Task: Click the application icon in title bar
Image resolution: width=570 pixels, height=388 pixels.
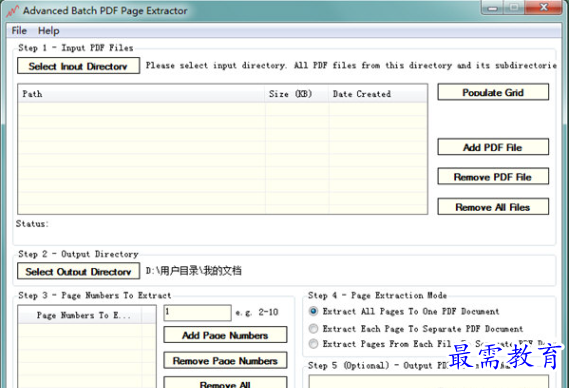Action: (12, 11)
